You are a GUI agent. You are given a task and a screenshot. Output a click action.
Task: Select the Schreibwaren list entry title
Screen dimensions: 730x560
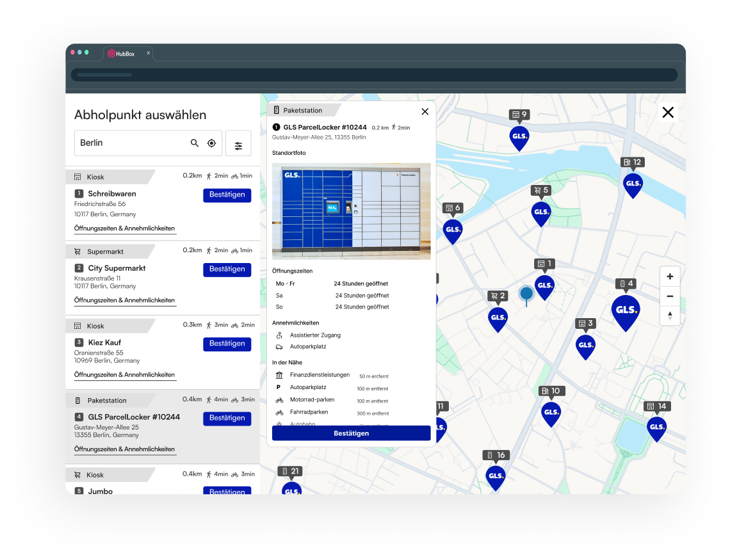coord(112,194)
